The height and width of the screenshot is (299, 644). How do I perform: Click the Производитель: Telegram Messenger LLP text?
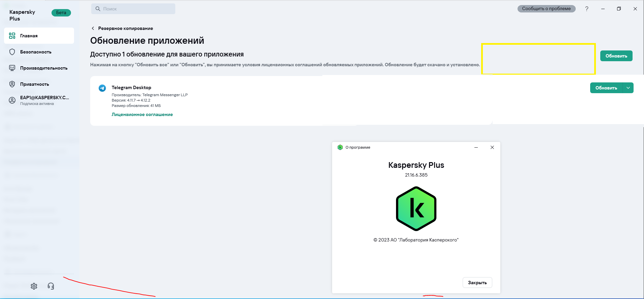point(150,95)
